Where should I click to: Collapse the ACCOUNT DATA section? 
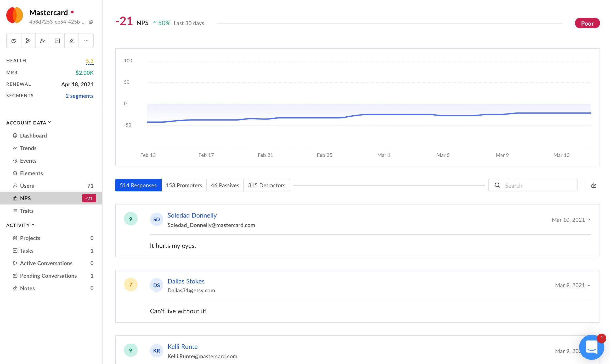pyautogui.click(x=49, y=122)
